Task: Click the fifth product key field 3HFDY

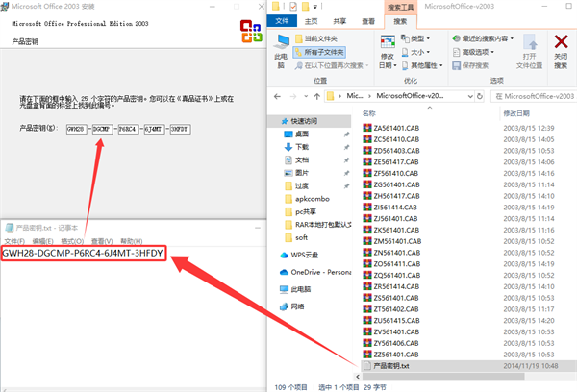Action: [181, 129]
